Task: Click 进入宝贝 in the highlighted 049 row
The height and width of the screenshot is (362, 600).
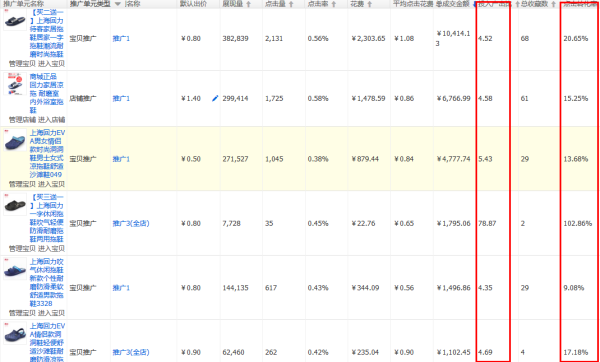Action: (51, 184)
